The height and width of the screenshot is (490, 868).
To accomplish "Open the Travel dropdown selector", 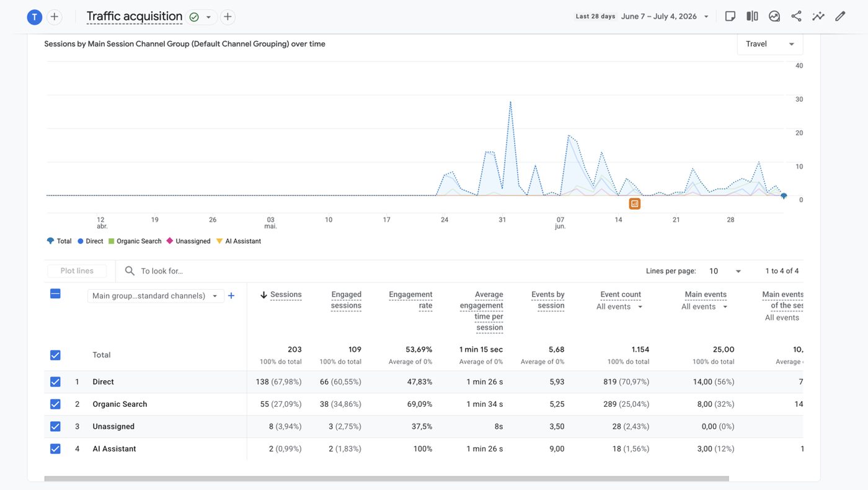I will click(x=770, y=44).
